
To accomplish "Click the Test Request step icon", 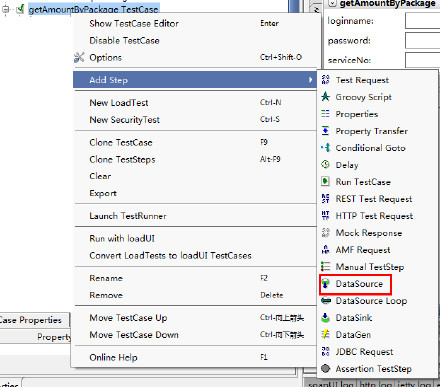I will pyautogui.click(x=325, y=80).
